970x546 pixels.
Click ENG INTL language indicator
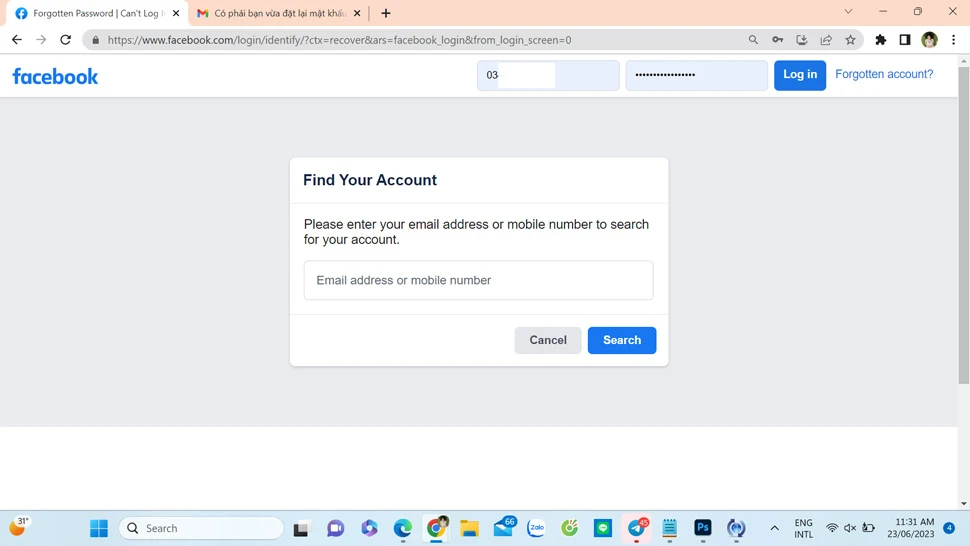804,529
